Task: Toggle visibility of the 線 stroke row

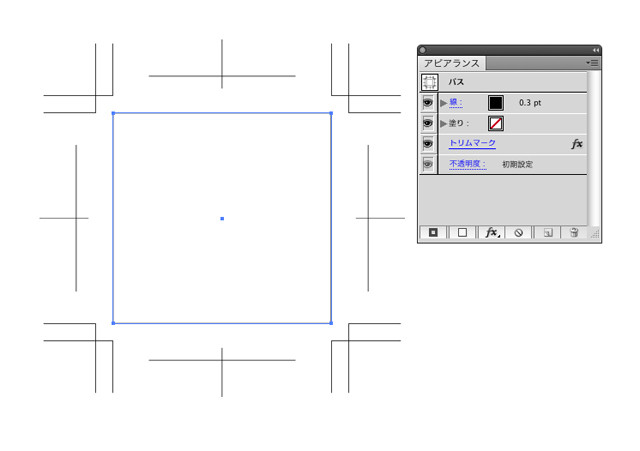Action: coord(428,102)
